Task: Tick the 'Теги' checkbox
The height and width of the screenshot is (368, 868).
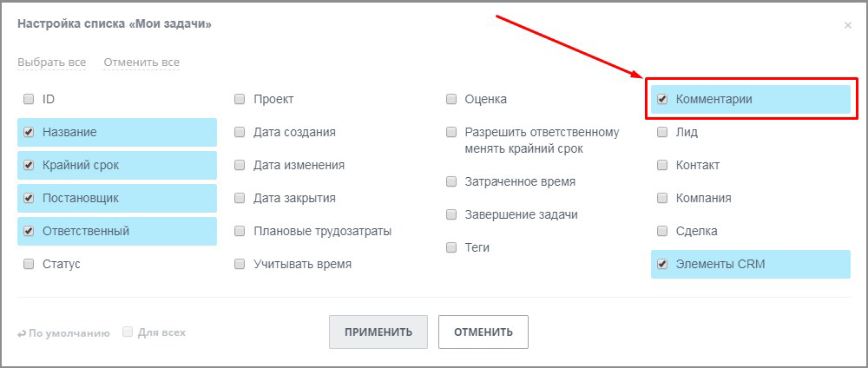Action: (451, 247)
